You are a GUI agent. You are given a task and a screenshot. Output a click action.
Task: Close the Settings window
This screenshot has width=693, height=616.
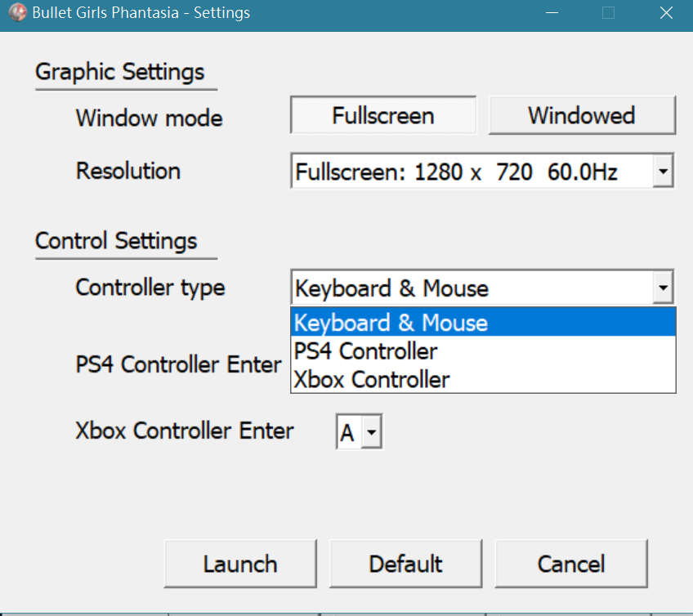pyautogui.click(x=665, y=14)
